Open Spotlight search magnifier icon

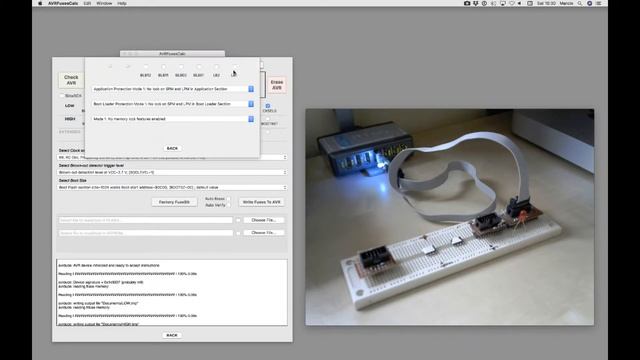click(x=580, y=3)
